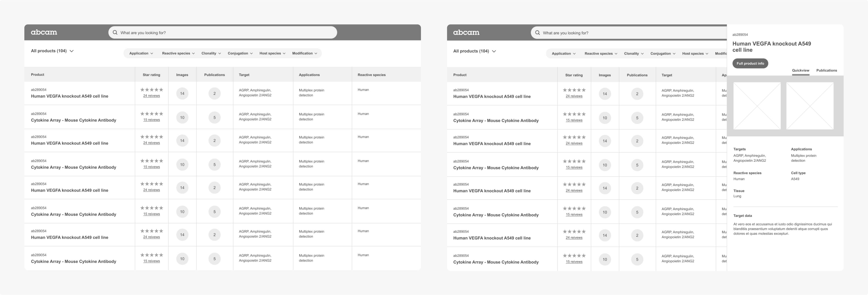Image resolution: width=868 pixels, height=295 pixels.
Task: Click the abcam logo in right mockup header
Action: coord(466,33)
